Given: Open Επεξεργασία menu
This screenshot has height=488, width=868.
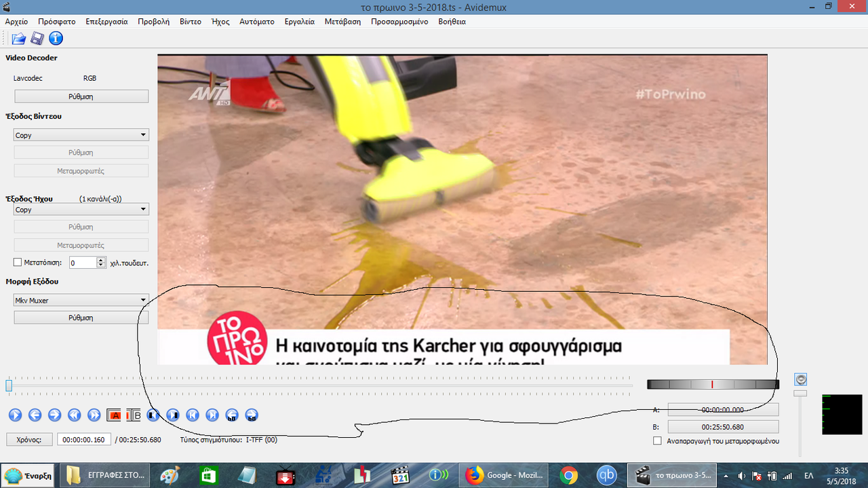Looking at the screenshot, I should click(106, 22).
